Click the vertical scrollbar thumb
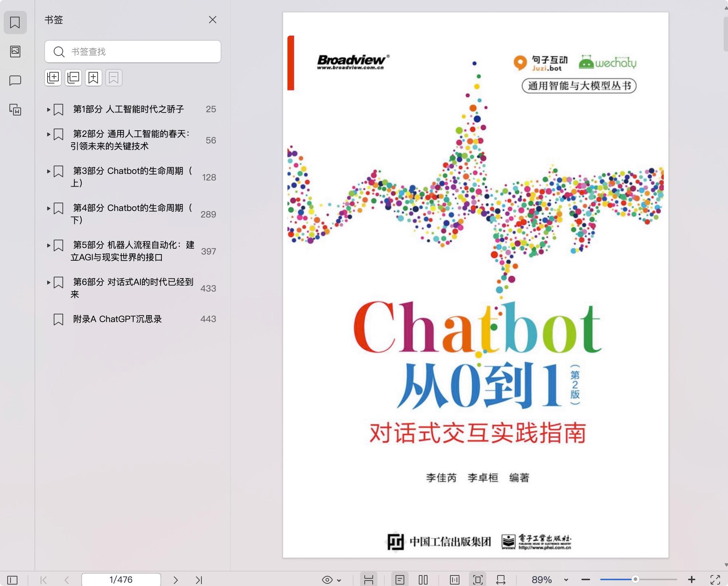 coord(725,34)
